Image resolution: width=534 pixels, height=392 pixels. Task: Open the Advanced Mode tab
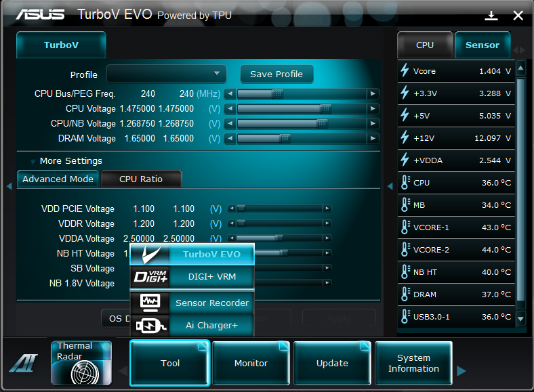point(58,179)
